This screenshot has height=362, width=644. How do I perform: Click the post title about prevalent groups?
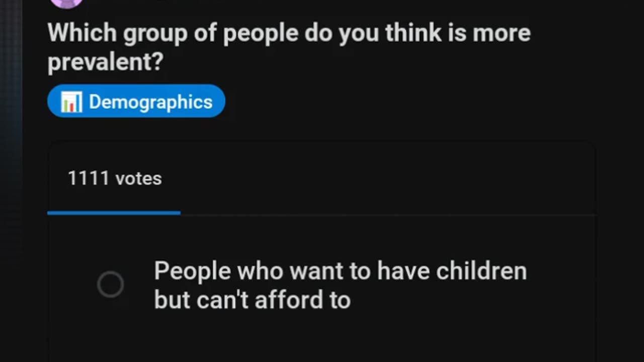tap(289, 47)
